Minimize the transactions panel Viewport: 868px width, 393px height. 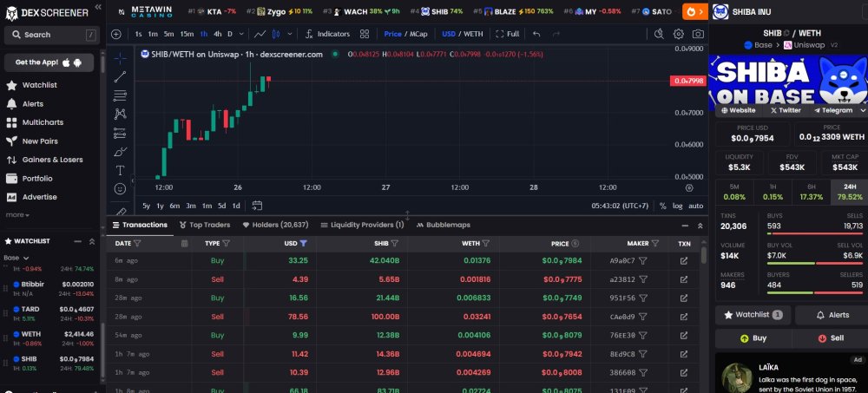[686, 226]
